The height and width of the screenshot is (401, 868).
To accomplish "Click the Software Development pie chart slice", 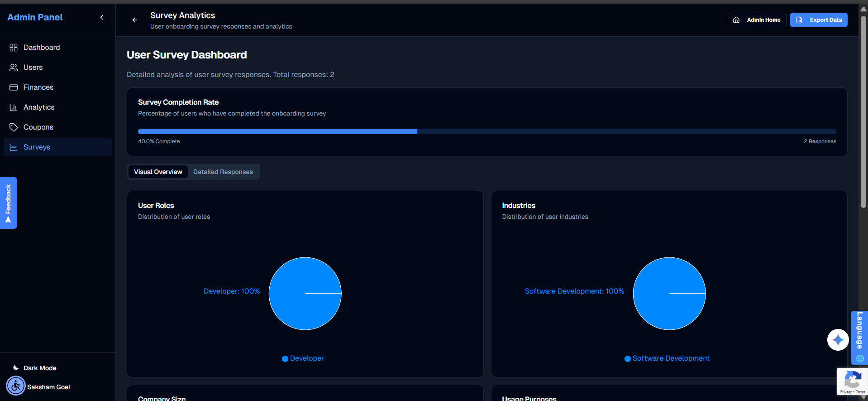I will 669,294.
